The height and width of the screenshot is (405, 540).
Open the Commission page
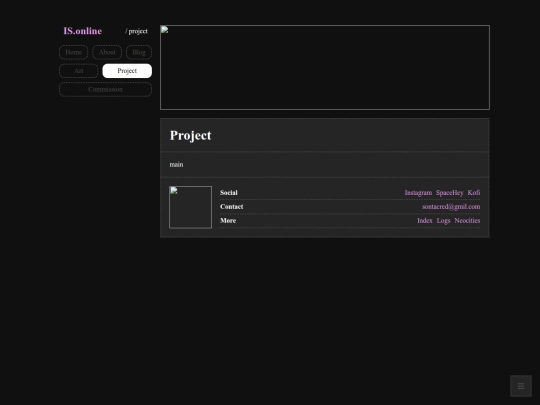(105, 90)
